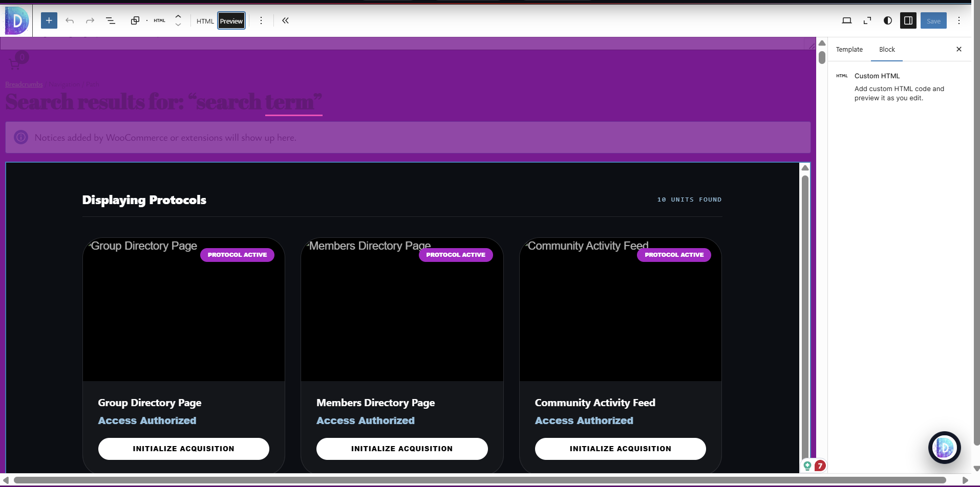Viewport: 980px width, 487px height.
Task: Open the document overview list view
Action: 111,20
